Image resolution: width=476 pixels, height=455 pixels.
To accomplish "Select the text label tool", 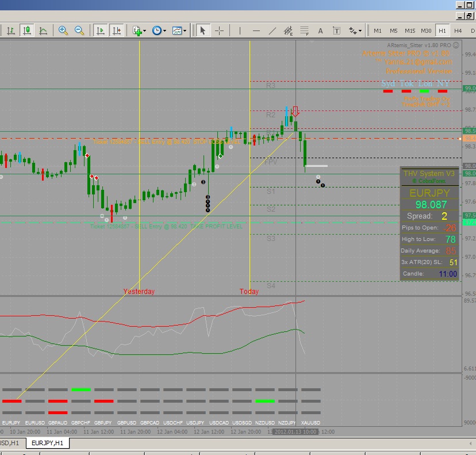I will pos(336,30).
